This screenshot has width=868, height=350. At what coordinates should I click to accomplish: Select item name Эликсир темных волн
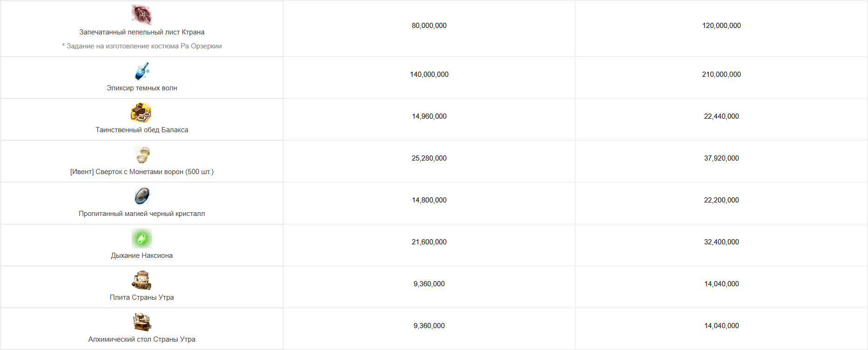click(142, 88)
